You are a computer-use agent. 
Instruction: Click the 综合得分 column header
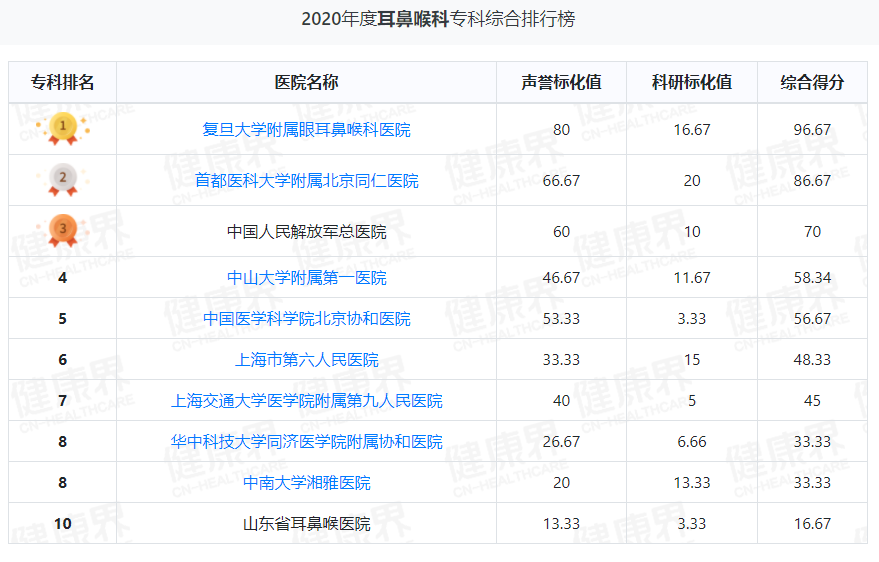(x=812, y=82)
